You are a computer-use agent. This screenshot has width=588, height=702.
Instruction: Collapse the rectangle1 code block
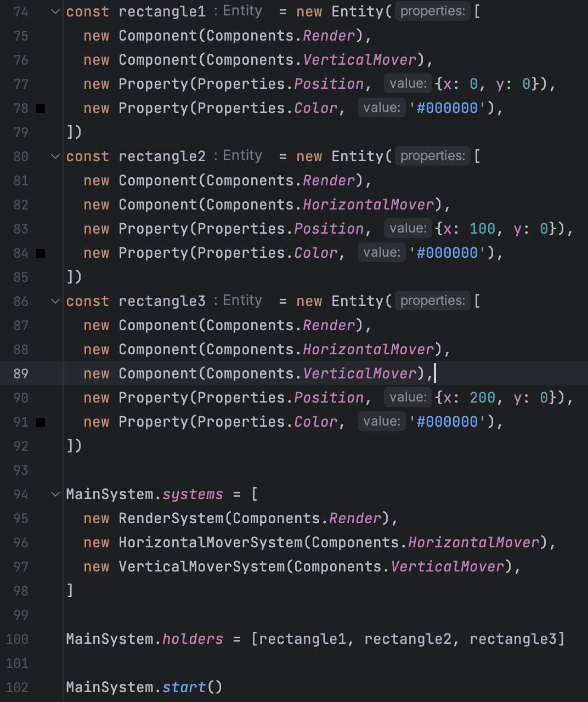point(55,12)
